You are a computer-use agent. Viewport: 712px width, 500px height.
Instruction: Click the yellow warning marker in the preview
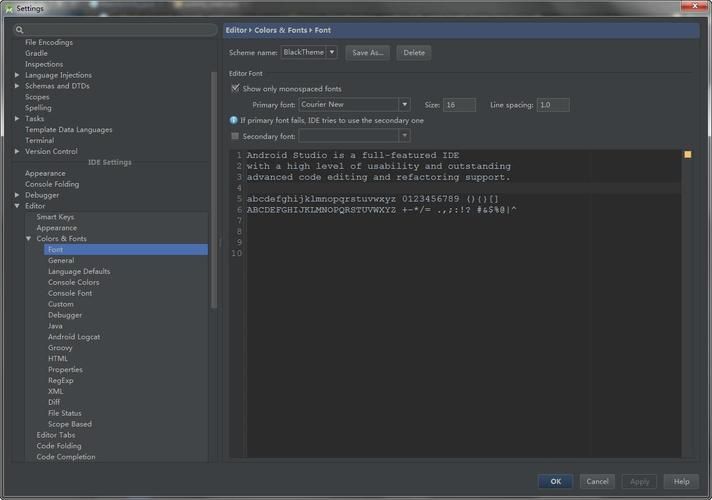[687, 155]
